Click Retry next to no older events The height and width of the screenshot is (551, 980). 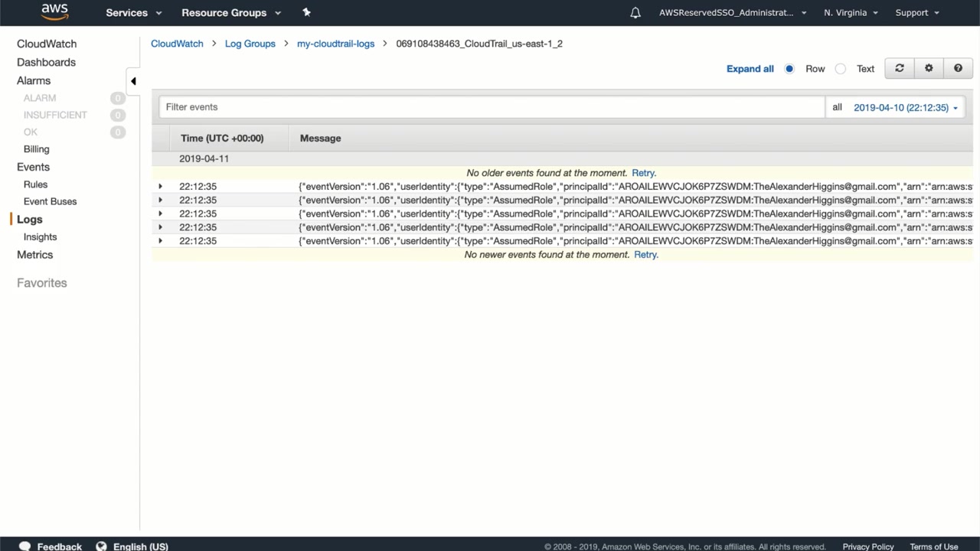(x=643, y=173)
